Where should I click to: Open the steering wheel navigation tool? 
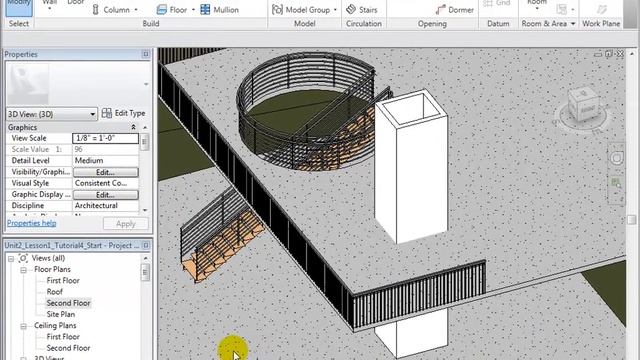[x=616, y=158]
